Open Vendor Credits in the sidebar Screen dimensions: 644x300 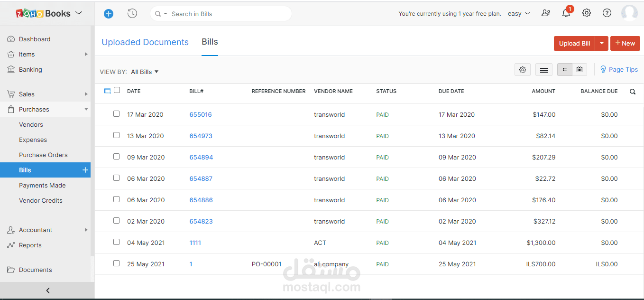pos(41,200)
